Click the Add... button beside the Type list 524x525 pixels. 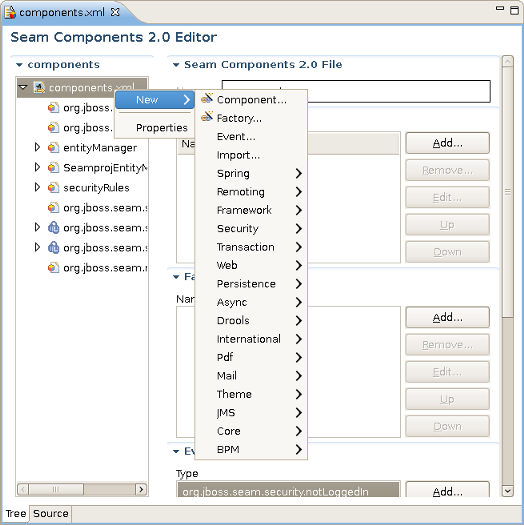click(447, 490)
